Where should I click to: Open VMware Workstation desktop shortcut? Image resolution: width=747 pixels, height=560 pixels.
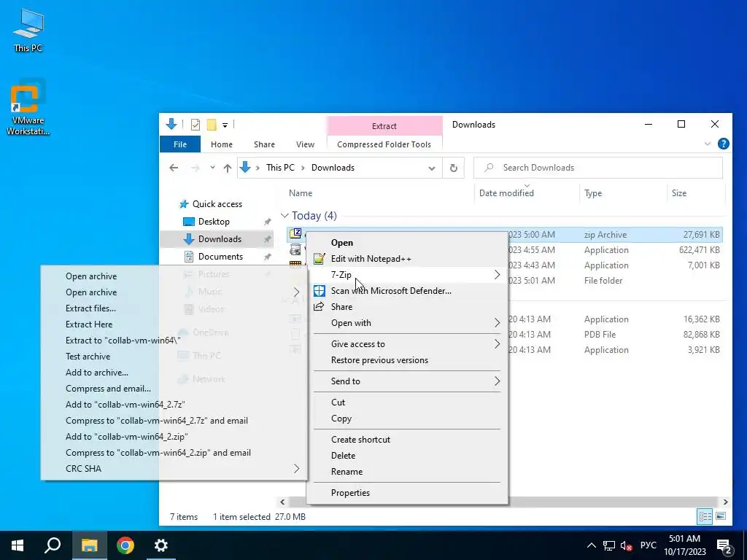tap(28, 107)
